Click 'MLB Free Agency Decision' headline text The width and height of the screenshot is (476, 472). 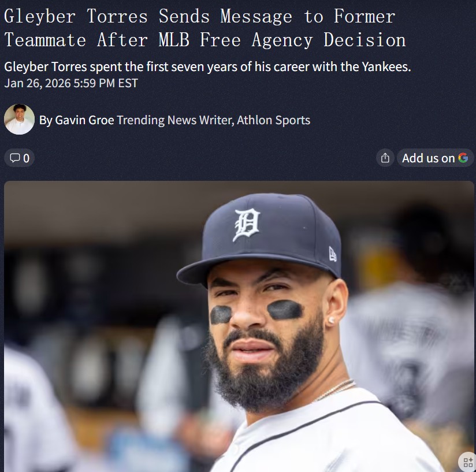click(282, 40)
